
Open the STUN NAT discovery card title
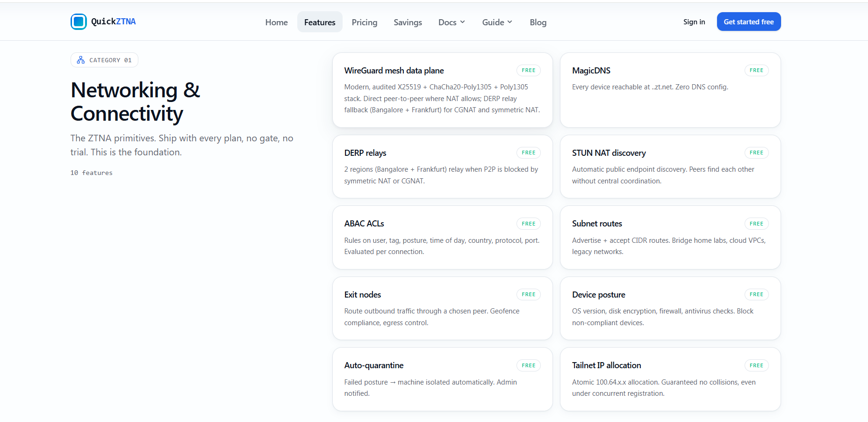pyautogui.click(x=609, y=153)
